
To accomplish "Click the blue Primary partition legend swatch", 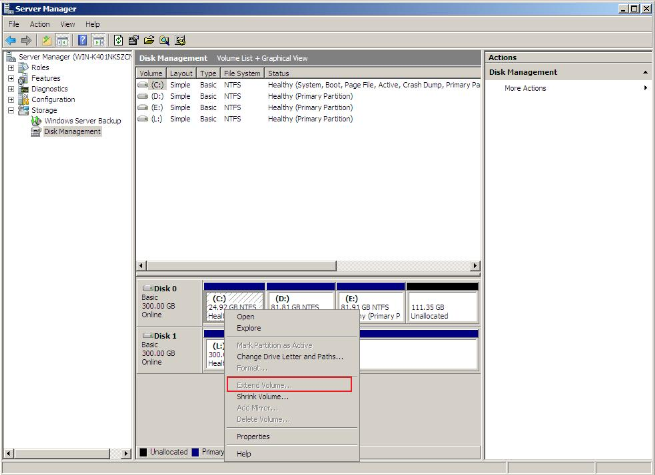I will [x=195, y=452].
